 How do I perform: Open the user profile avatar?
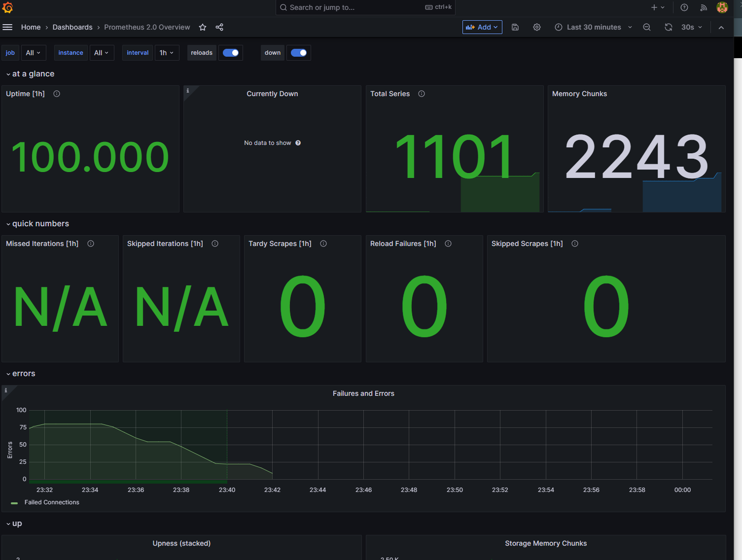coord(722,7)
